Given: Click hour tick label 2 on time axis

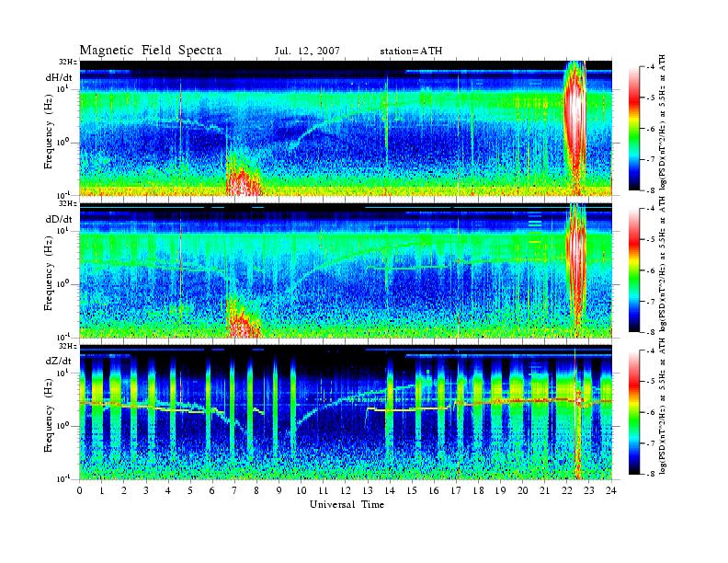Looking at the screenshot, I should (x=124, y=490).
